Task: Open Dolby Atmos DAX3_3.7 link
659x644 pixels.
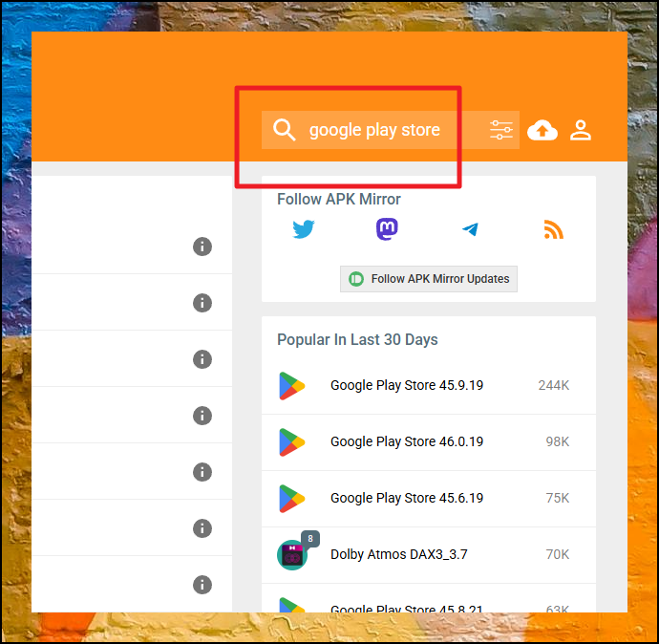Action: coord(398,554)
